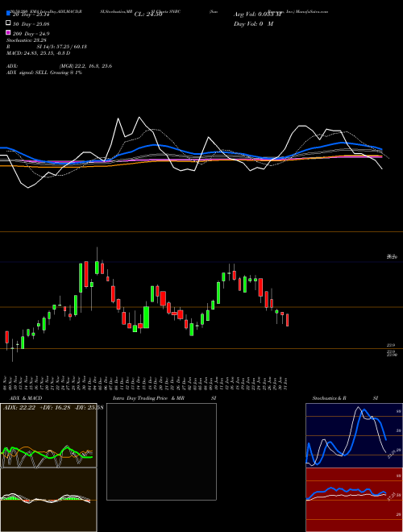Click the last red candlestick on chart
The height and width of the screenshot is (532, 403).
pos(287,320)
